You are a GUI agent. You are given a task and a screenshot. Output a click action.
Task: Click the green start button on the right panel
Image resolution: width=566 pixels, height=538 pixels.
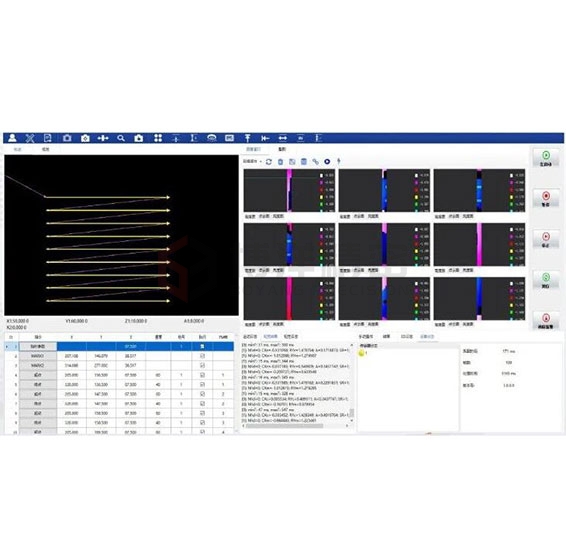[x=546, y=158]
